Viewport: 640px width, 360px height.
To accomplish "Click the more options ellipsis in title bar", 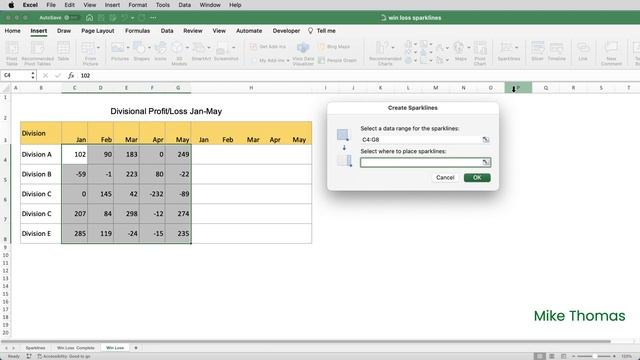I will pyautogui.click(x=153, y=18).
